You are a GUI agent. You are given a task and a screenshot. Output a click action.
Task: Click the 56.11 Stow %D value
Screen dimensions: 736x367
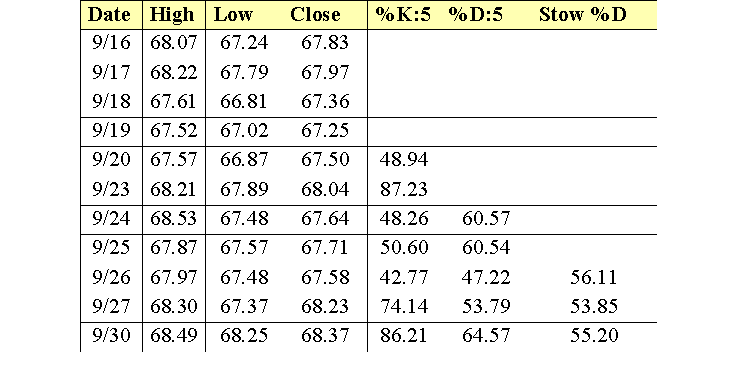coord(594,277)
